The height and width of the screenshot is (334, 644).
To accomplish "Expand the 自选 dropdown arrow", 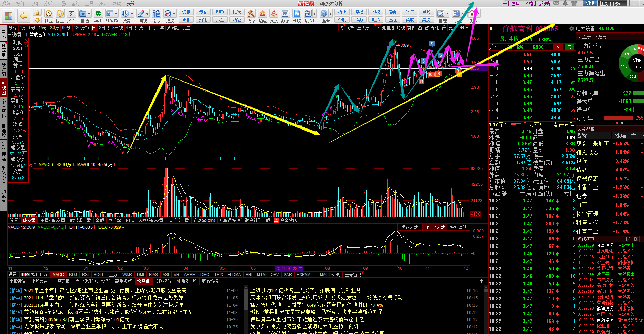I will point(89,14).
